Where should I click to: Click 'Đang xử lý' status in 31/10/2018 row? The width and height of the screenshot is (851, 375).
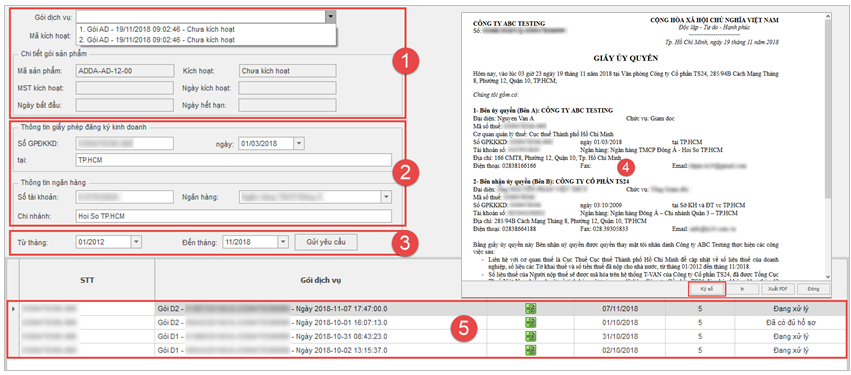tap(791, 336)
